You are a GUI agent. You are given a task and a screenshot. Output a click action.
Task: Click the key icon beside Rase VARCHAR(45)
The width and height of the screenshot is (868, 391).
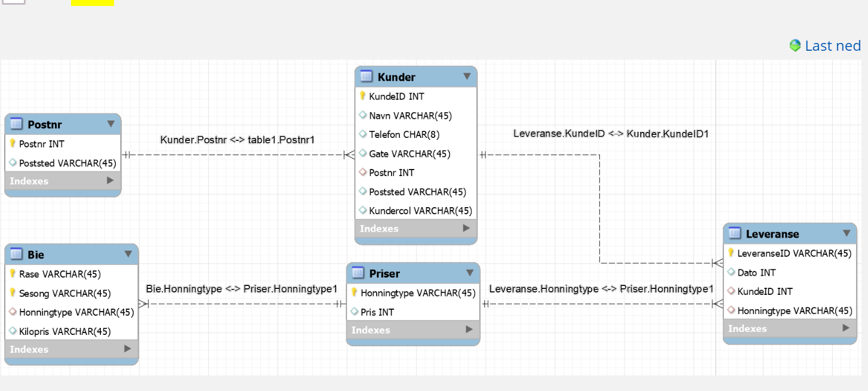coord(13,274)
